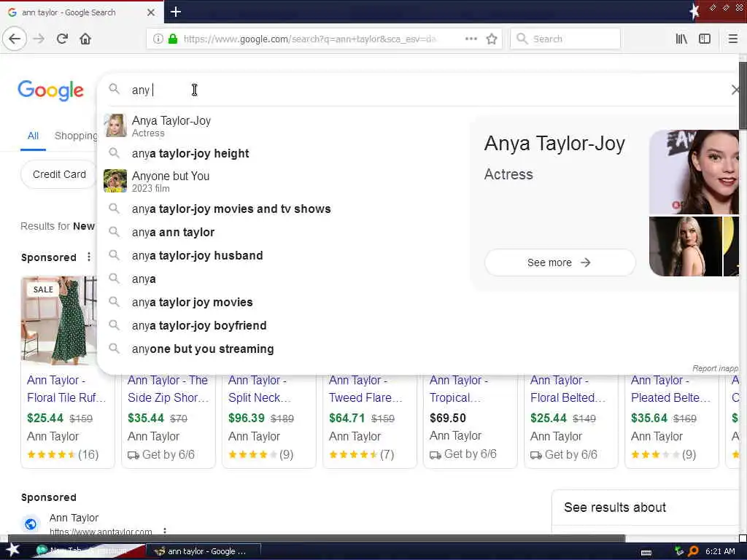Screen dimensions: 747x560
Task: Choose suggestion anya taylor joy movies
Action: [x=192, y=302]
